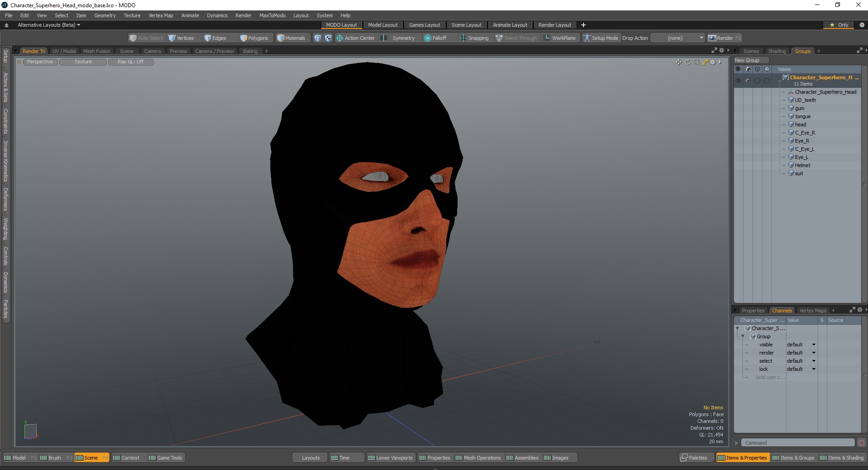Open the Geometry menu

105,15
